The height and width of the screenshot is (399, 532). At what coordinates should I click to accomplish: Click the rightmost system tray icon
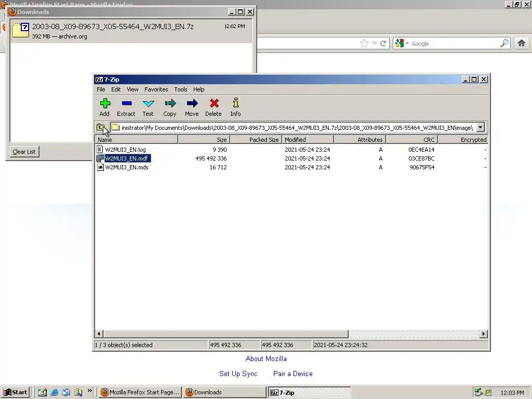[x=488, y=392]
